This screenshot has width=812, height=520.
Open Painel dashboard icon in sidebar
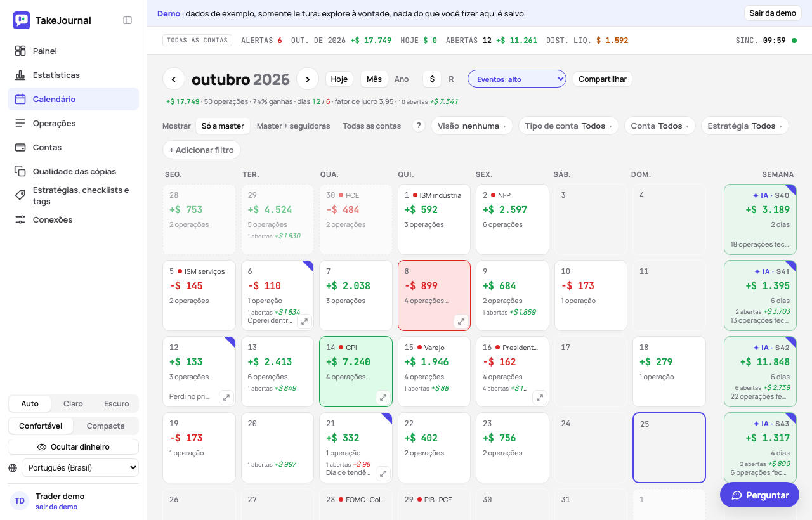[x=20, y=51]
